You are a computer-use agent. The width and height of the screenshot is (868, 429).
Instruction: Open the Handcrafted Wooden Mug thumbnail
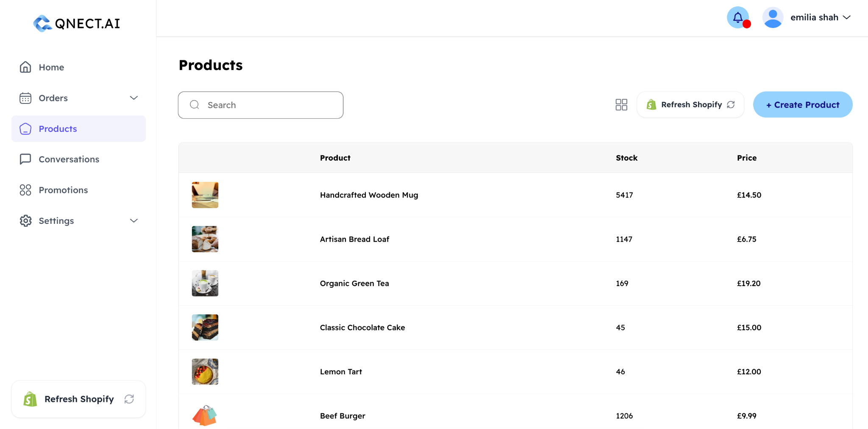tap(205, 195)
